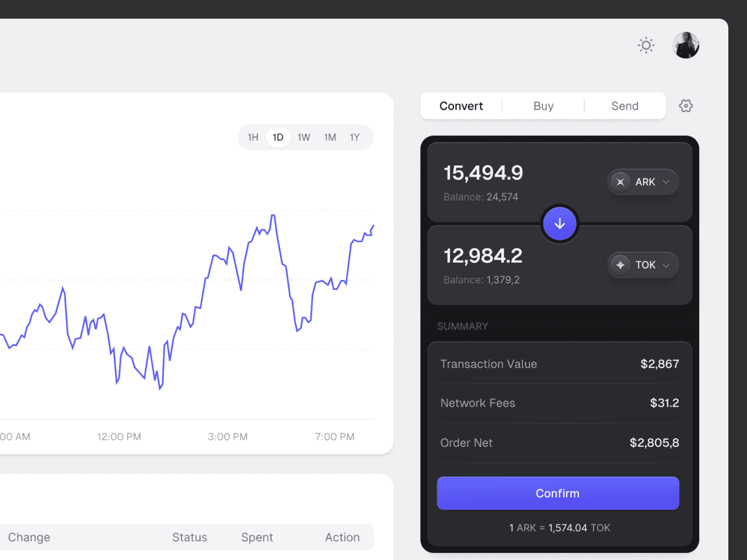The height and width of the screenshot is (560, 747).
Task: Edit the 12,984.2 TOK amount
Action: (x=483, y=256)
